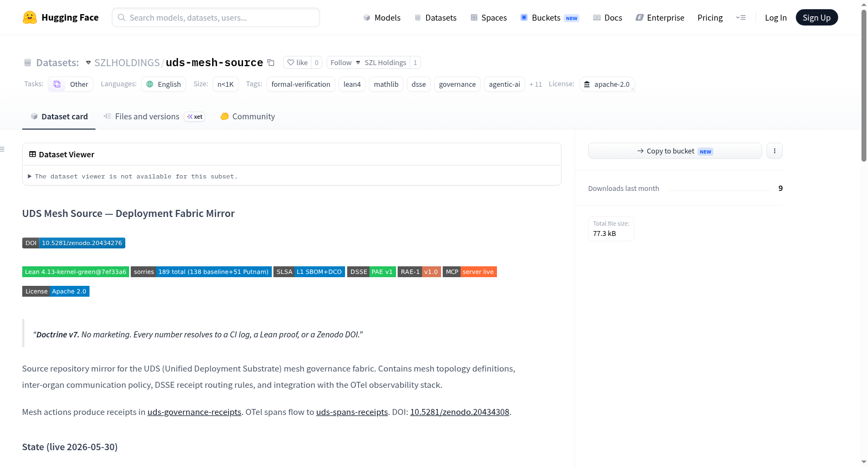This screenshot has width=868, height=467.
Task: Click the scrollbar down arrow
Action: 864,462
